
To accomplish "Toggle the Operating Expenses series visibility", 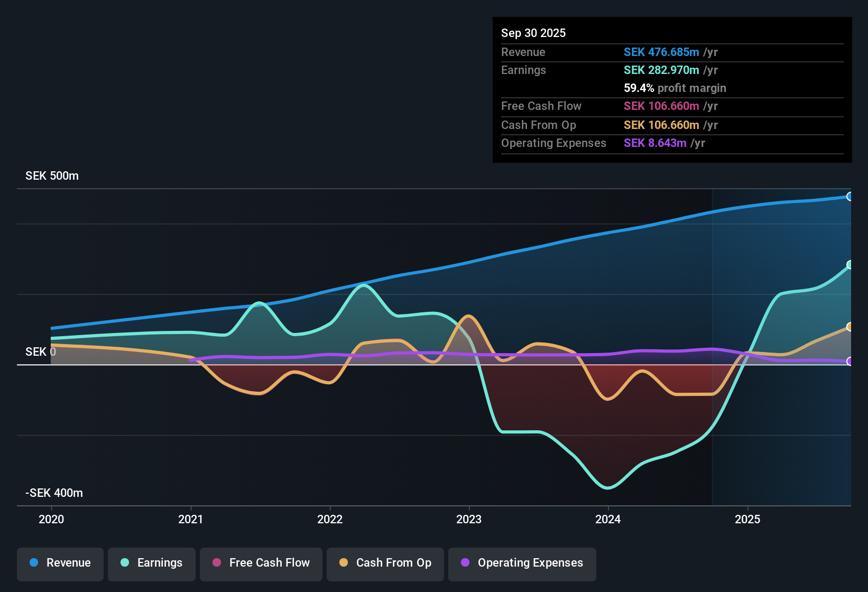I will [522, 563].
